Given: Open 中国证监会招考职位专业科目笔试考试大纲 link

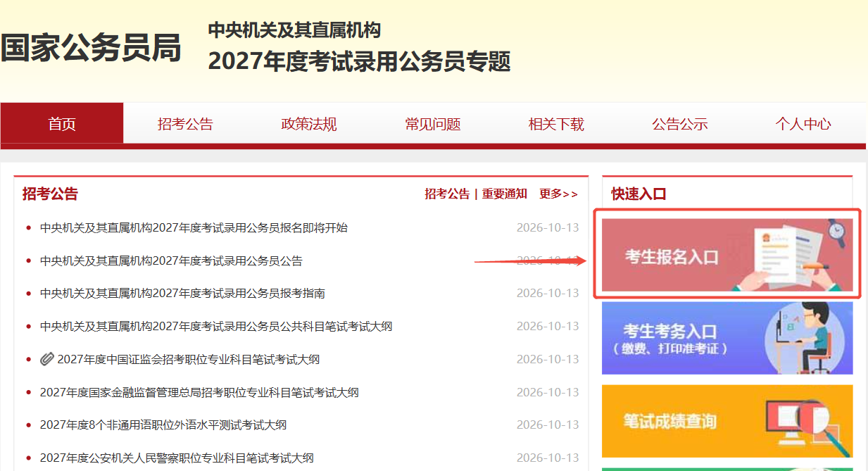Looking at the screenshot, I should (x=189, y=359).
